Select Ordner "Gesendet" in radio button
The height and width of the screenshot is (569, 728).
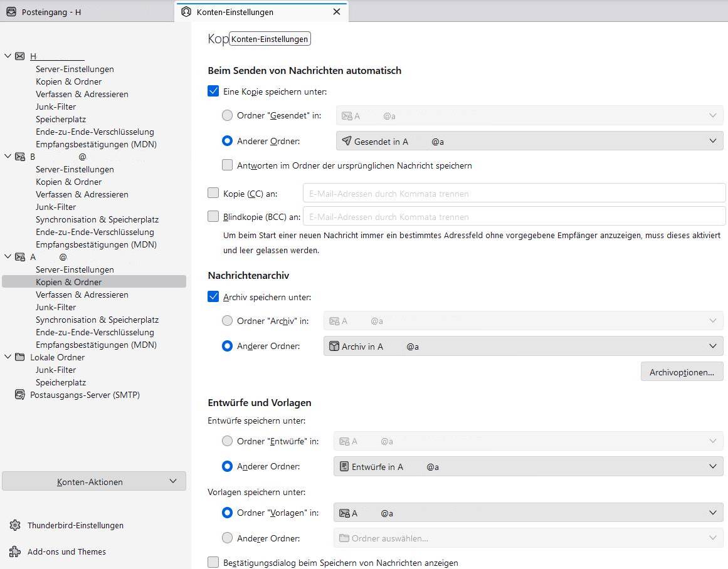point(227,115)
